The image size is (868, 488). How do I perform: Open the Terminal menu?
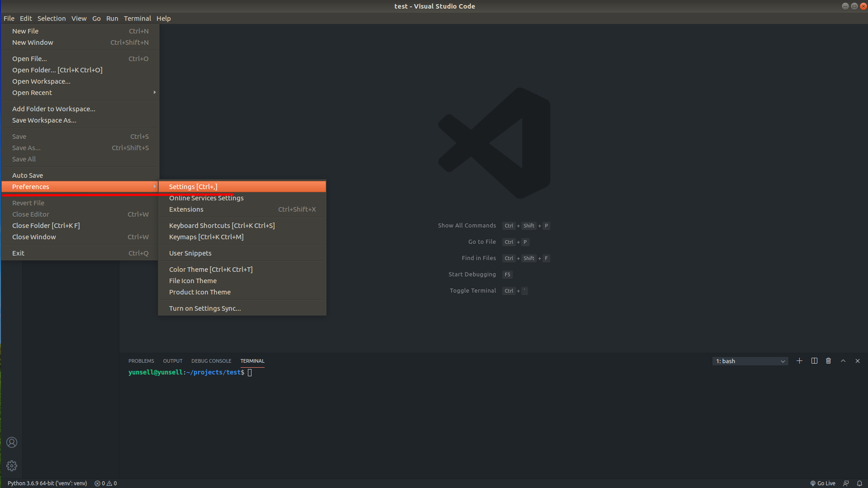pyautogui.click(x=138, y=19)
